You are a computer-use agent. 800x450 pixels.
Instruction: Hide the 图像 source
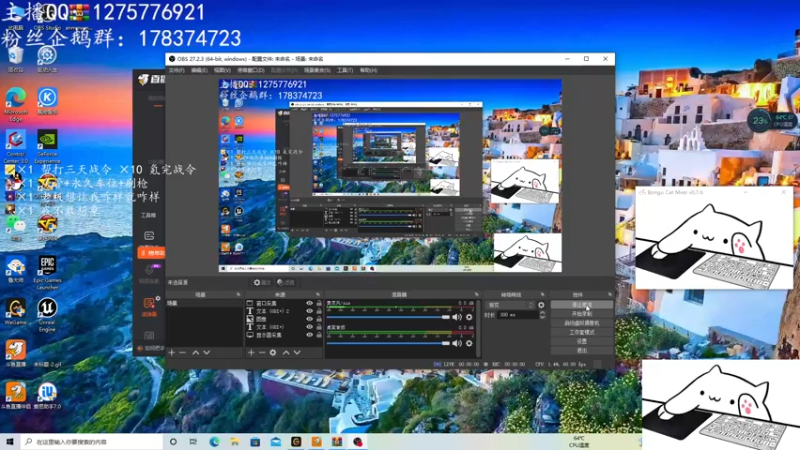[x=310, y=319]
